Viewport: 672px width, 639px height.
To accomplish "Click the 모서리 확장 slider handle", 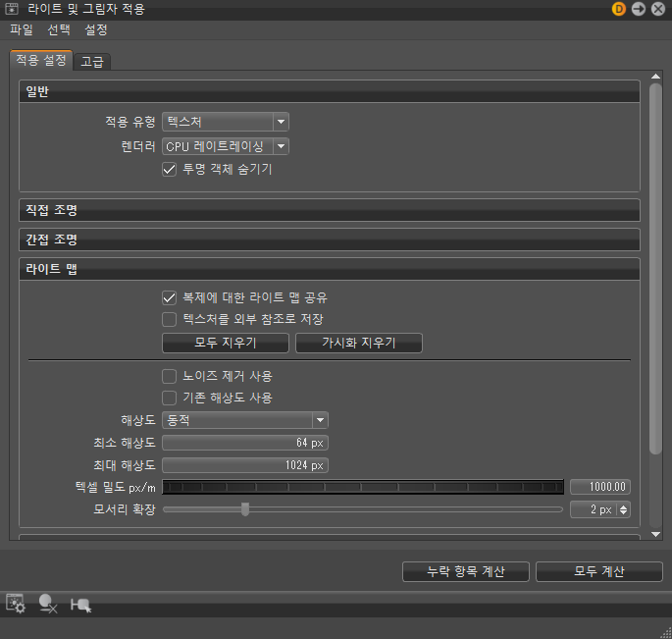I will [x=245, y=509].
